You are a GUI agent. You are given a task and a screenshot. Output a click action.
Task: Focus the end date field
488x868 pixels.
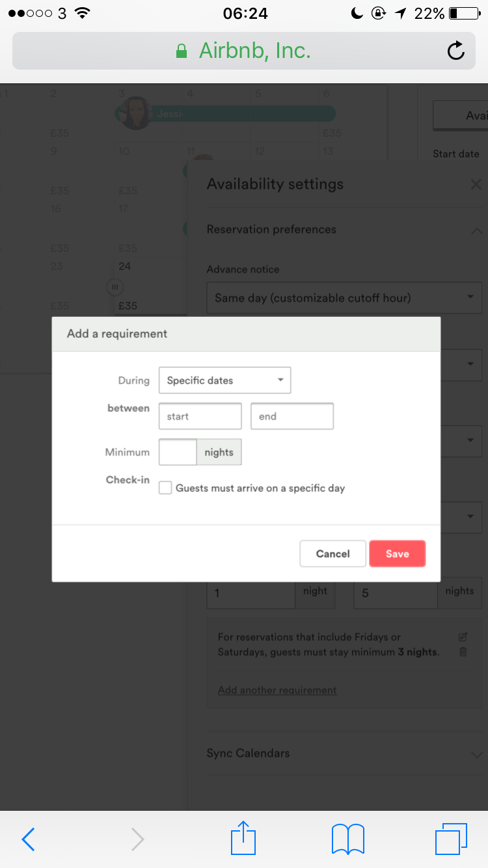click(292, 416)
